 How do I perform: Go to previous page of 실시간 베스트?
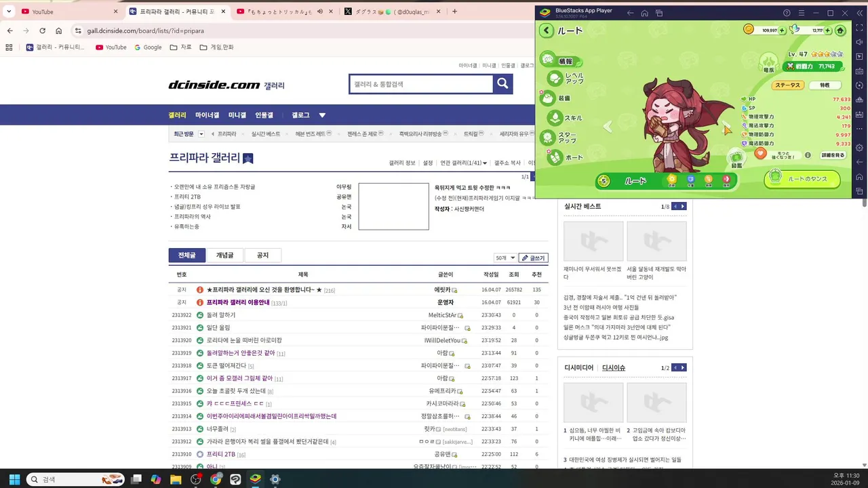click(x=675, y=206)
